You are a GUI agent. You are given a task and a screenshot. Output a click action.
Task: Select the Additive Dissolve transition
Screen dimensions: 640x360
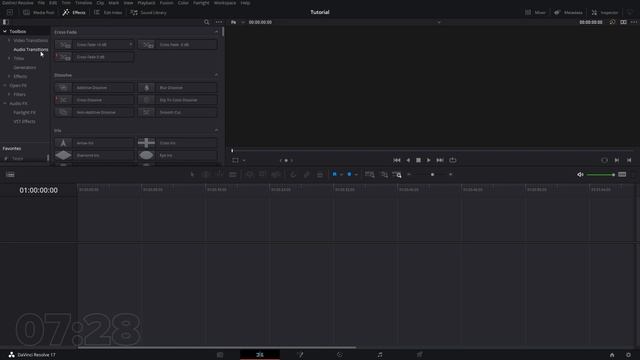pos(94,87)
